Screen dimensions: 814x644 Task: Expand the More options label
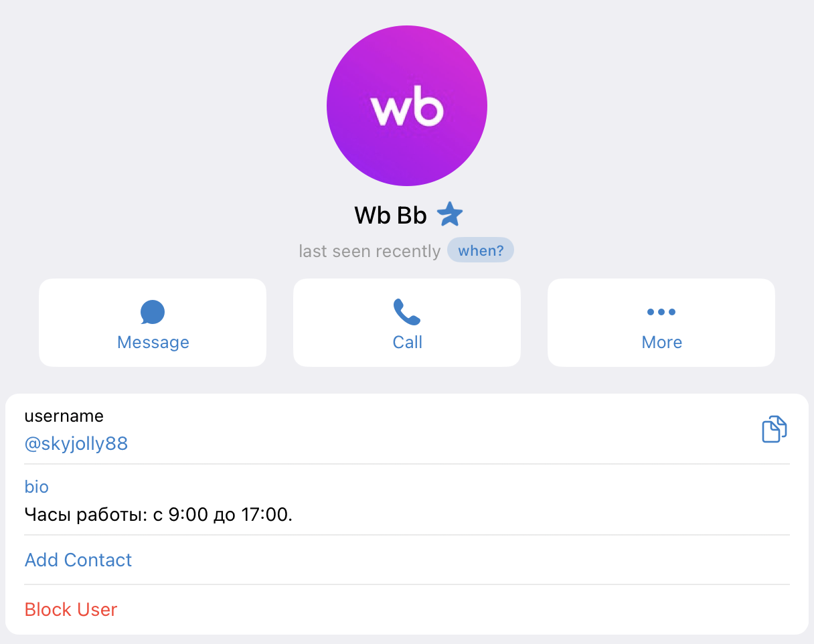coord(661,342)
